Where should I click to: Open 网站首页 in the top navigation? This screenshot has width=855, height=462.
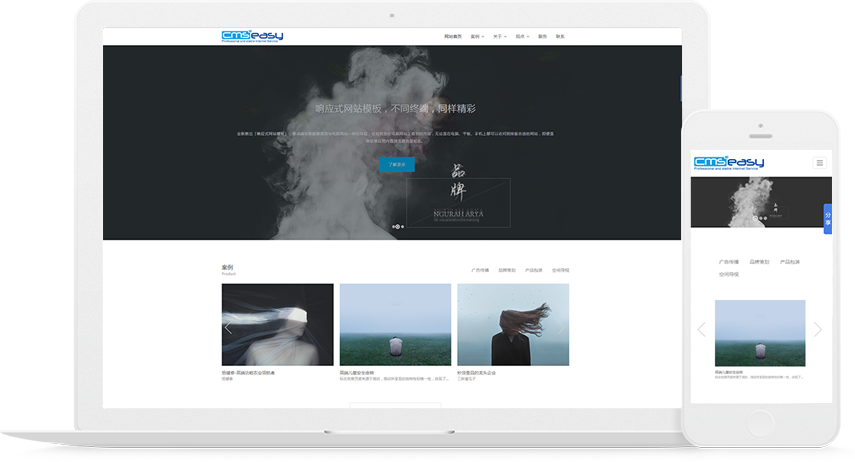[x=453, y=36]
